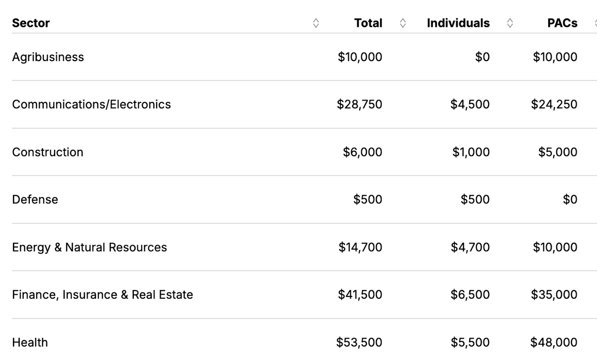
Task: Click the sort arrows right of PACs
Action: coord(595,23)
